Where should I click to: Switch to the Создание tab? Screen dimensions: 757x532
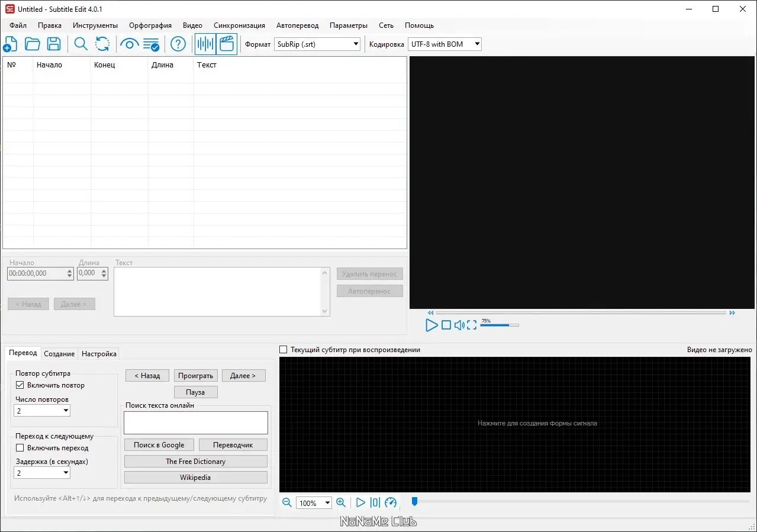click(59, 354)
